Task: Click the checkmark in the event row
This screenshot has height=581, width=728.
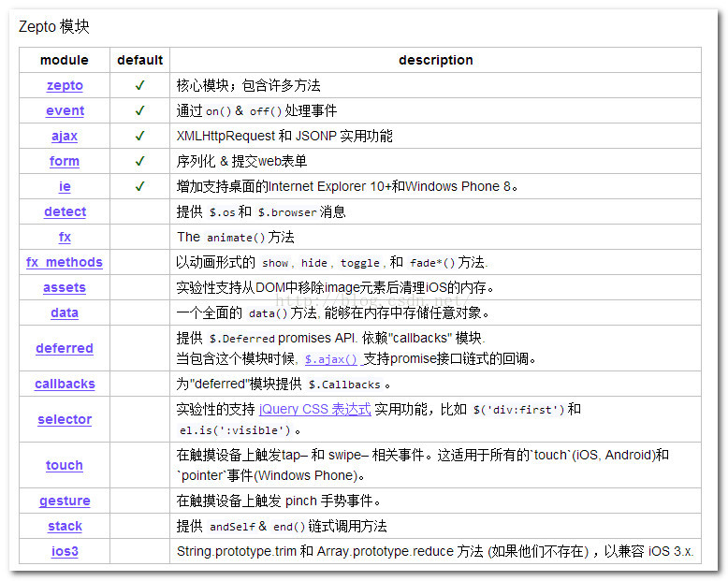Action: (x=139, y=110)
